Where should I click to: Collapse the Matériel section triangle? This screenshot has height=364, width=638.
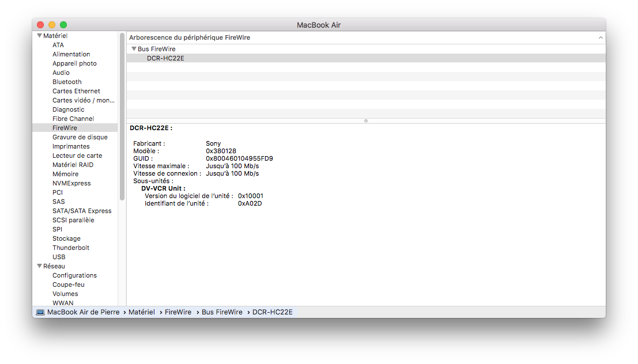click(x=39, y=36)
